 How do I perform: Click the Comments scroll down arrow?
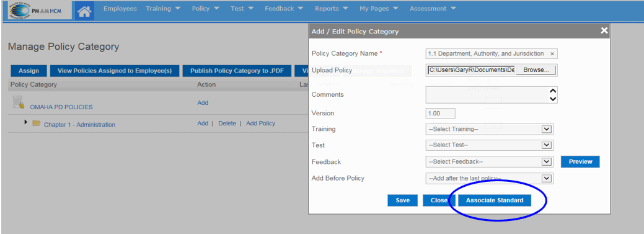coord(553,99)
